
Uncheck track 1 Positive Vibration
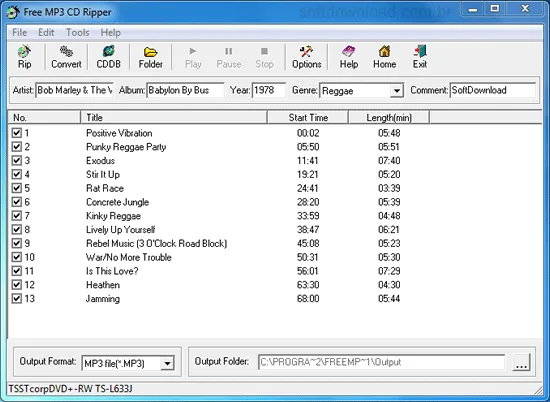click(x=16, y=133)
